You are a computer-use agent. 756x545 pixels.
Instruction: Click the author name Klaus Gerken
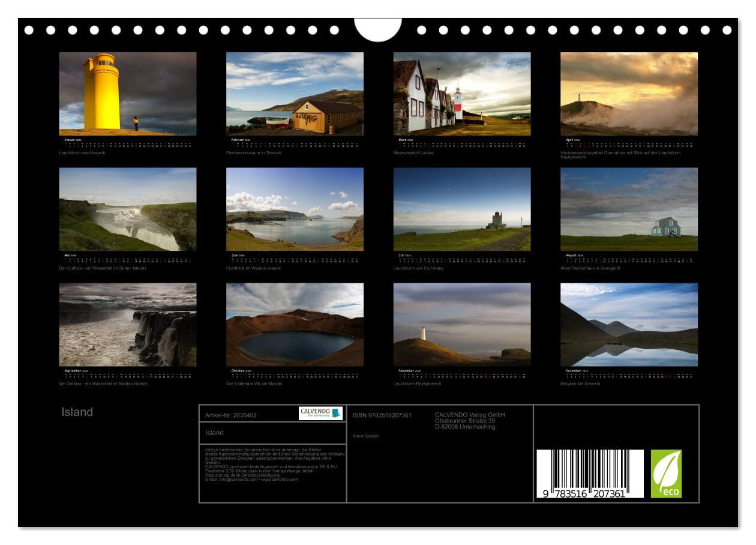(365, 436)
